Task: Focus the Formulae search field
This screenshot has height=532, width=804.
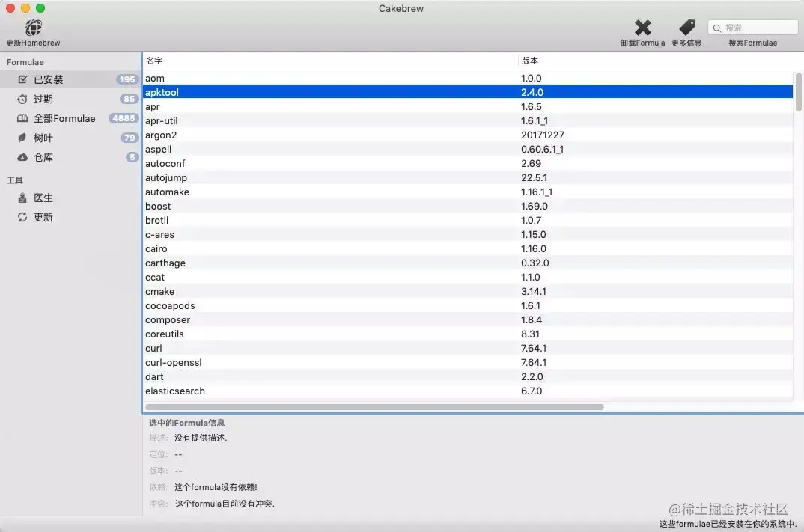Action: pyautogui.click(x=753, y=28)
